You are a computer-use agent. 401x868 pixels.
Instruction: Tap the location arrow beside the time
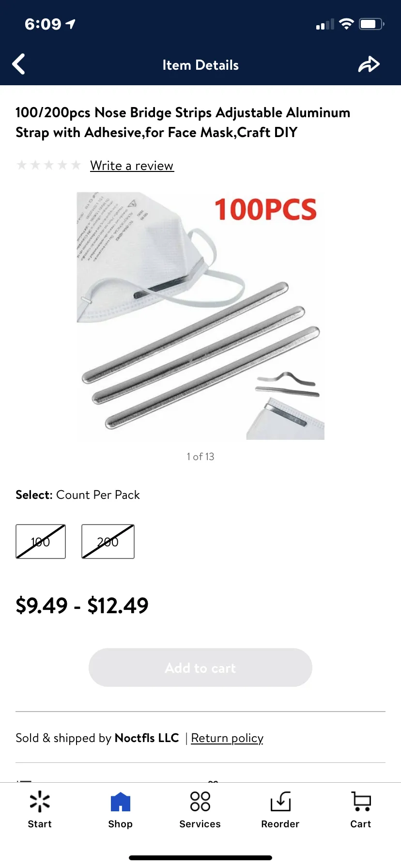(71, 24)
